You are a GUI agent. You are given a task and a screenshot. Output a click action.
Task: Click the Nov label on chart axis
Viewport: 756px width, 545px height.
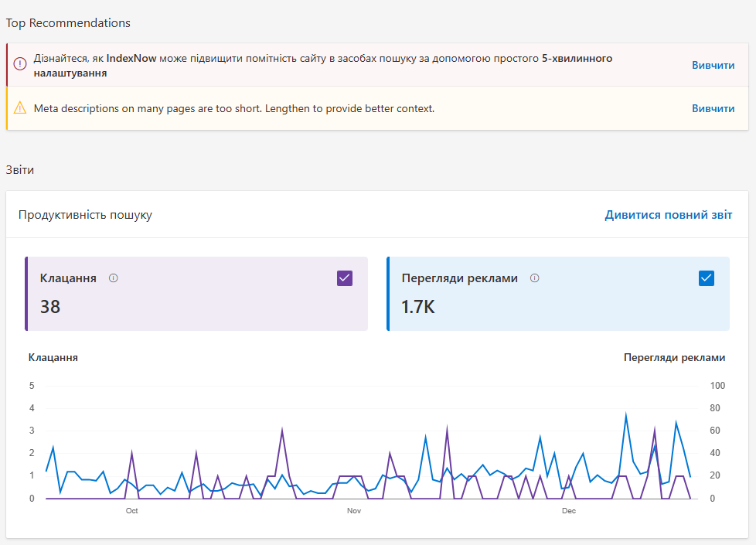tap(354, 511)
